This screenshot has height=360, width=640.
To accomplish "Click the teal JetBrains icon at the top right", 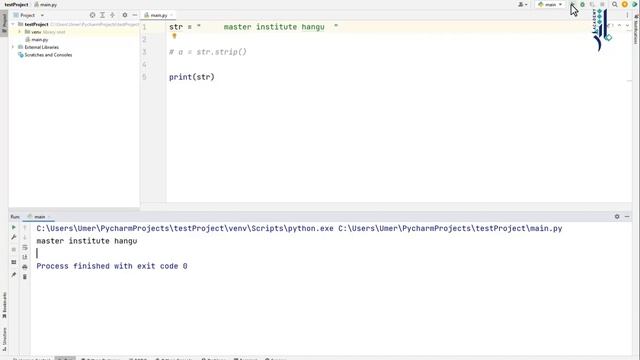I will [x=635, y=4].
